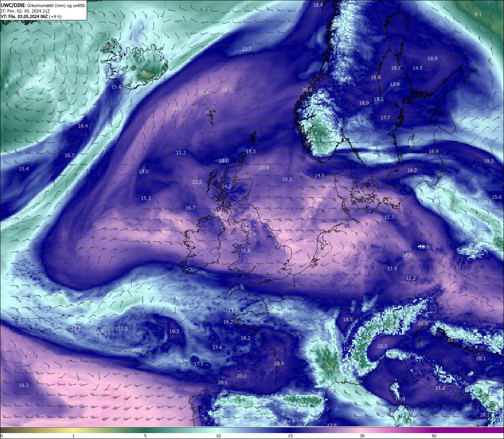Click the 21.3 value label
This screenshot has width=504, height=439.
click(x=422, y=324)
